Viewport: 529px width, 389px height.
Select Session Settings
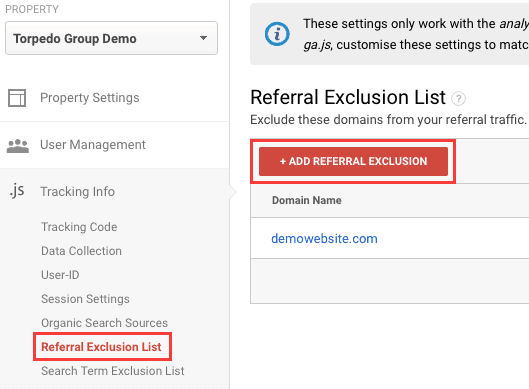click(x=85, y=299)
